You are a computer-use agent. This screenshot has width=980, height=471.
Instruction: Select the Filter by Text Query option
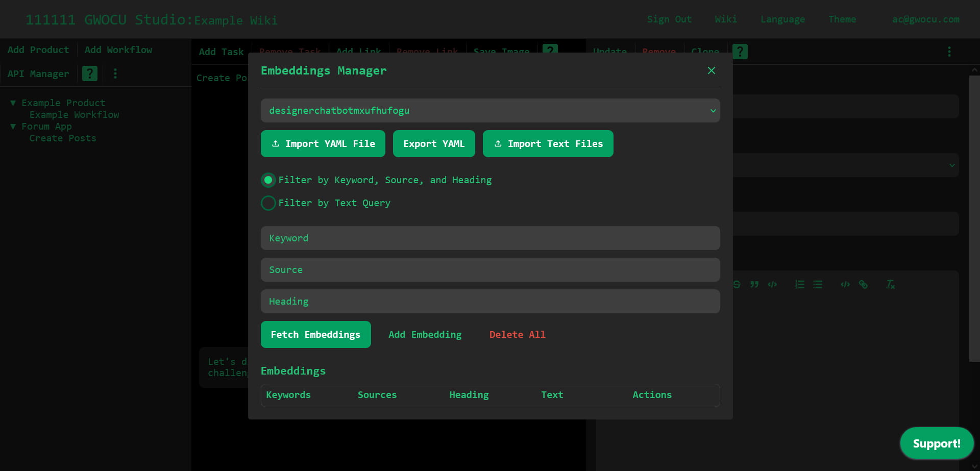point(268,203)
